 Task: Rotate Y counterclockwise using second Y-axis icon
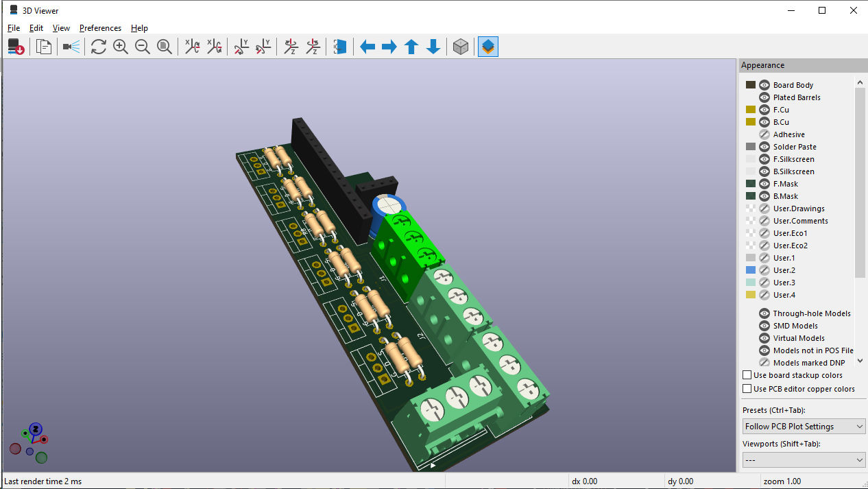tap(263, 47)
